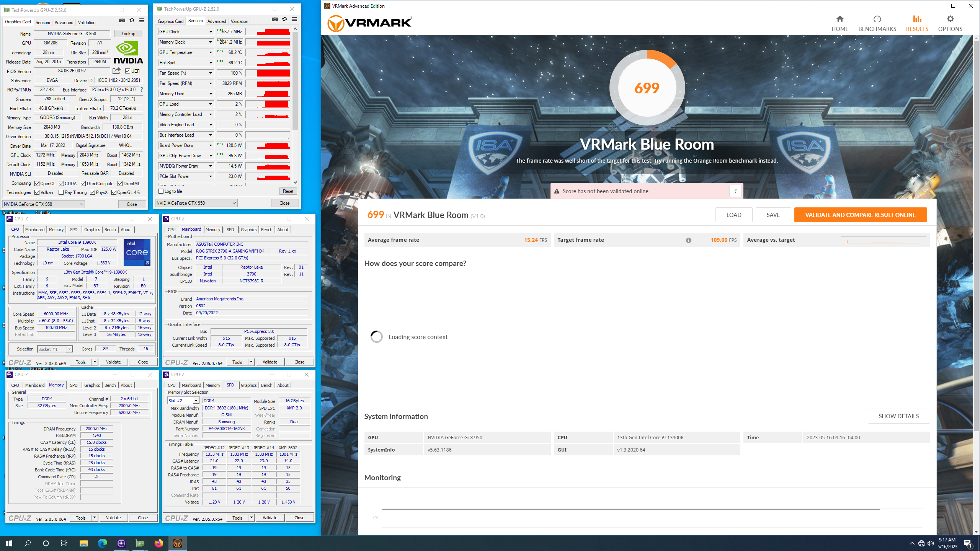
Task: Open the VRMark BENCHMARKS icon
Action: tap(877, 19)
